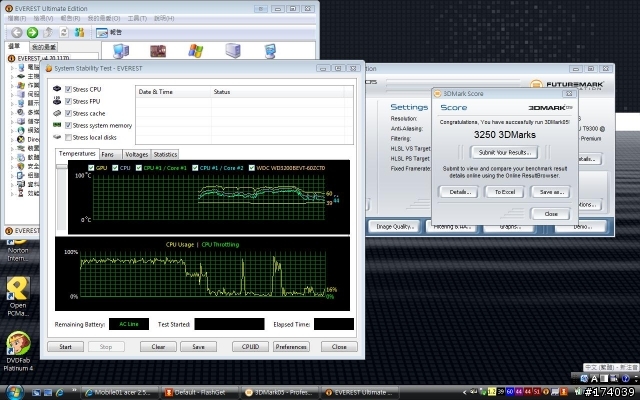Toggle the WDC WD3200BEVT hard disk checkbox

coord(252,168)
